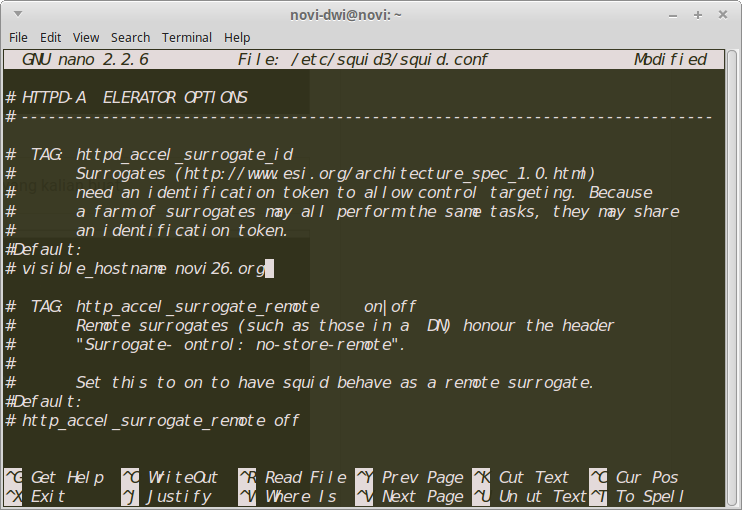Open the File menu
This screenshot has height=510, width=742.
[18, 37]
